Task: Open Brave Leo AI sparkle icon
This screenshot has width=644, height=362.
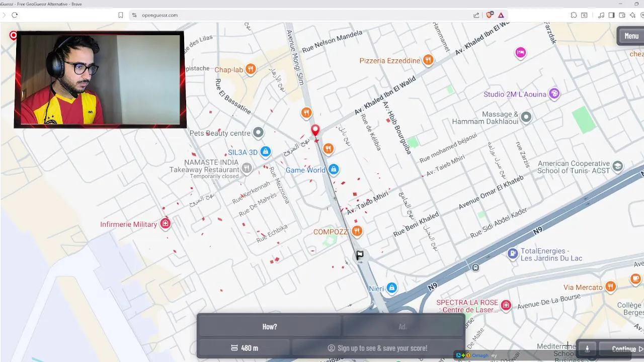Action: click(x=633, y=15)
